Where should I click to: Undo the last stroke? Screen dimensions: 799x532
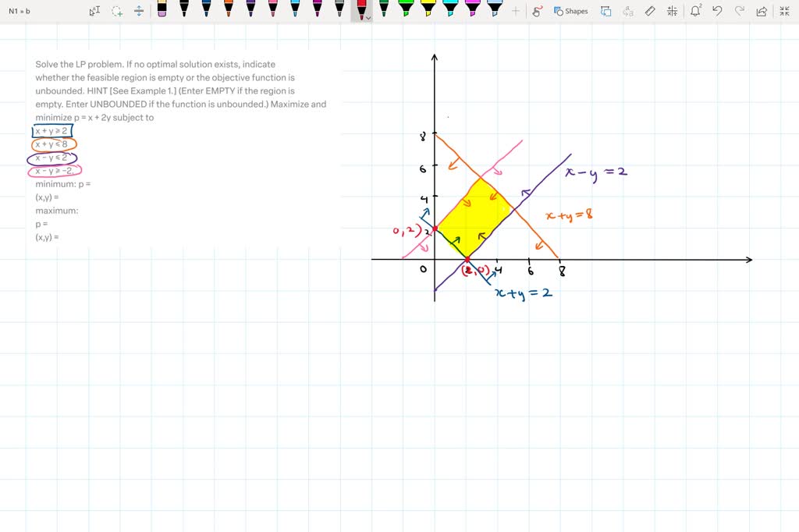[717, 11]
